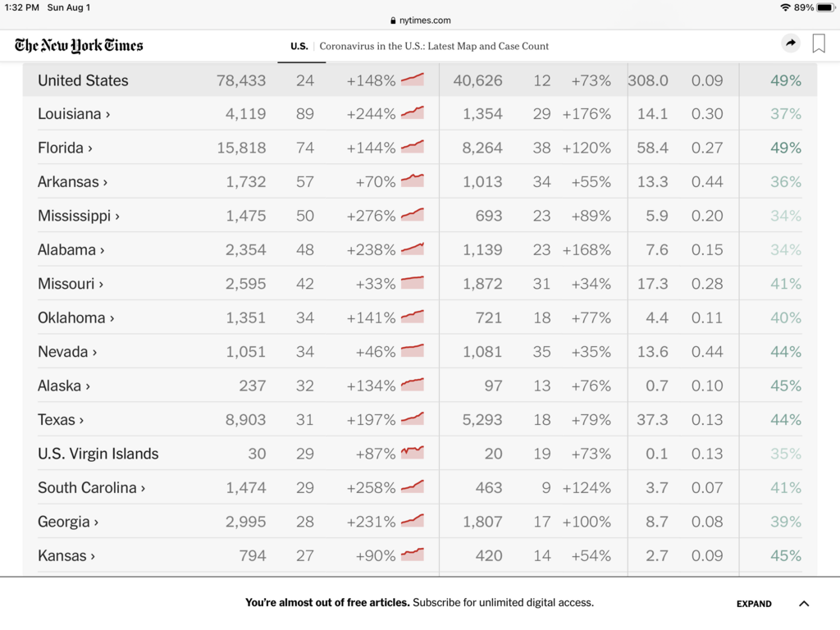Tap the Florida cases trend sparkline
The height and width of the screenshot is (630, 840).
pos(413,148)
